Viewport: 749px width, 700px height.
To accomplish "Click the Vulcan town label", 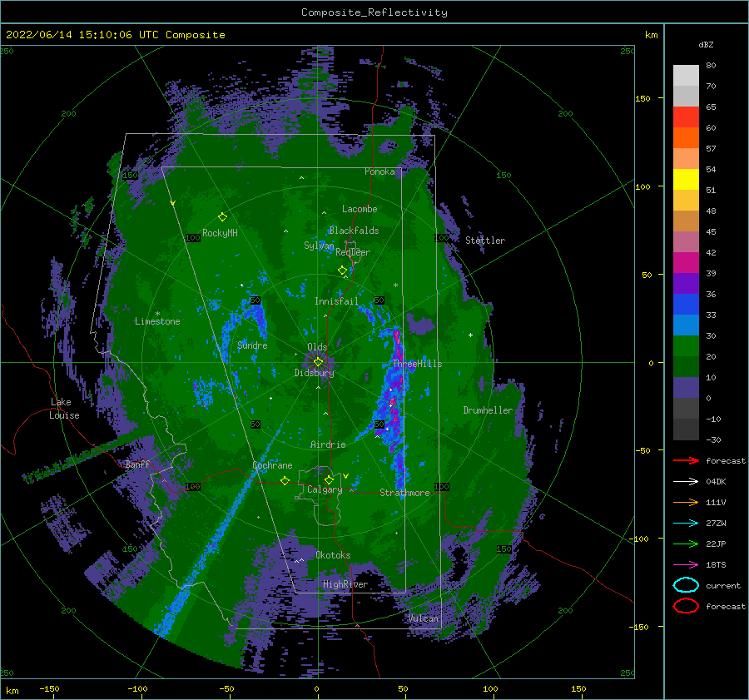I will coord(424,618).
